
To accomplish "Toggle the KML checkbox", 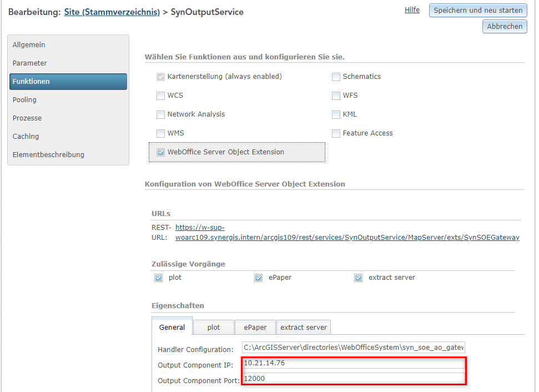I will pos(336,114).
